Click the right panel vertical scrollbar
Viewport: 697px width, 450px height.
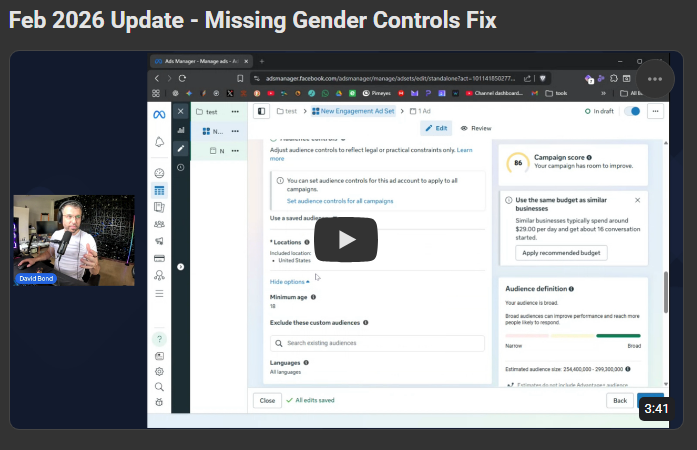(665, 292)
